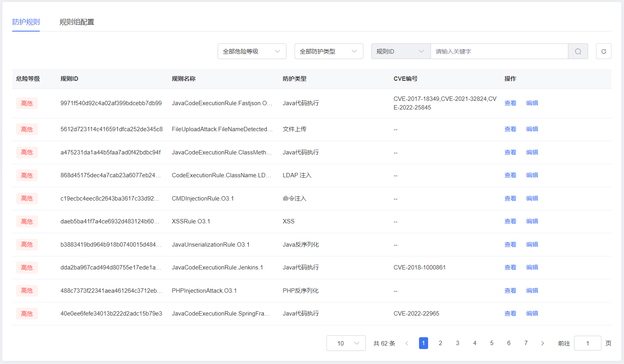Click 编辑 for JavaCodeExecutionRule.ClassMeth row

[x=532, y=152]
